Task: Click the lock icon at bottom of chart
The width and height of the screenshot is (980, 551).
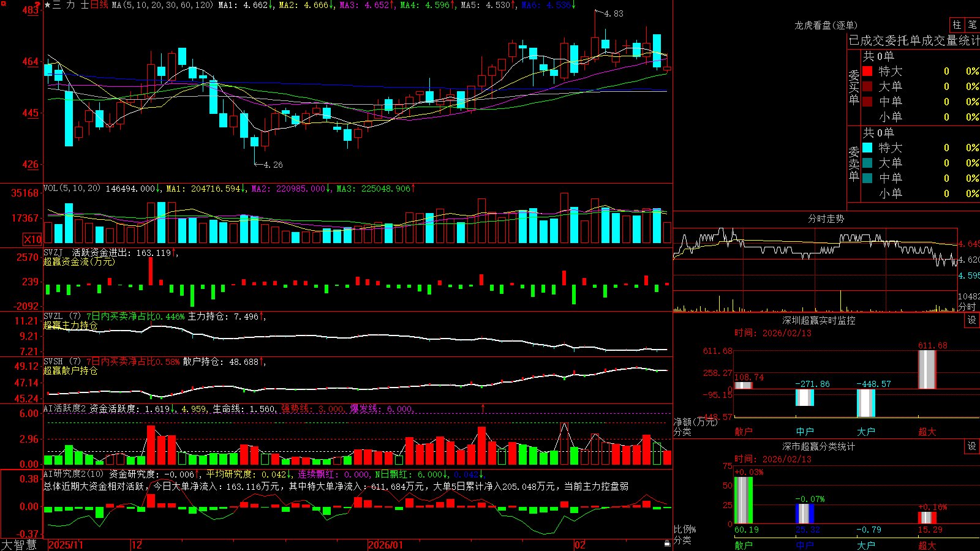Action: [667, 544]
